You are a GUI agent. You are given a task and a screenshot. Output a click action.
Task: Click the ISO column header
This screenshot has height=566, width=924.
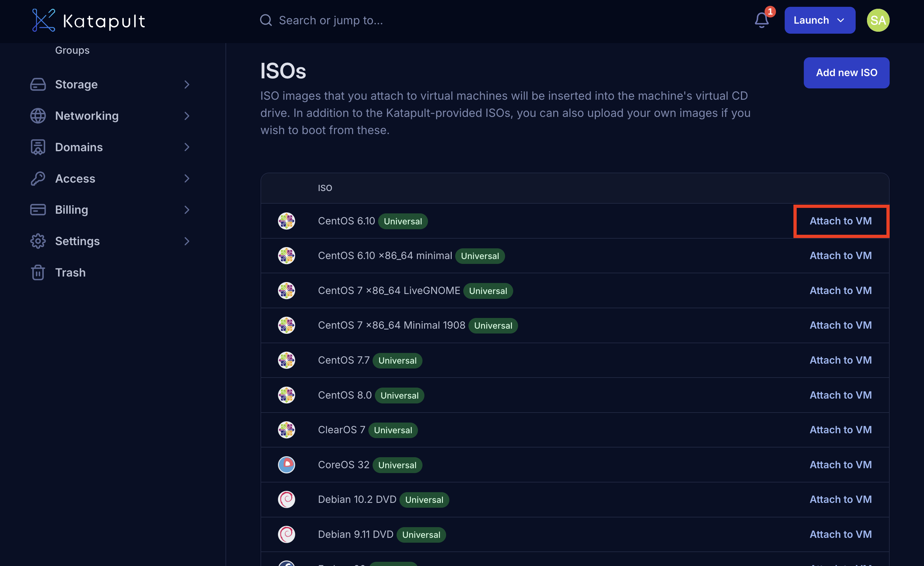325,188
